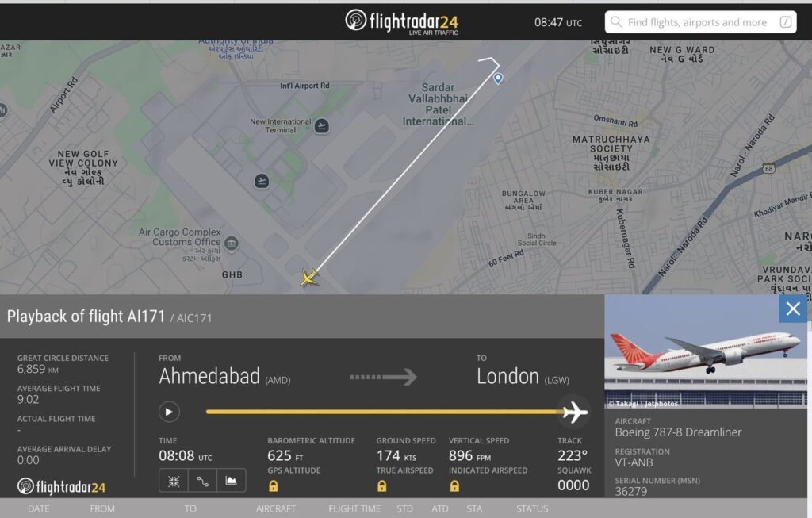Click the indicated airspeed lock icon

454,485
